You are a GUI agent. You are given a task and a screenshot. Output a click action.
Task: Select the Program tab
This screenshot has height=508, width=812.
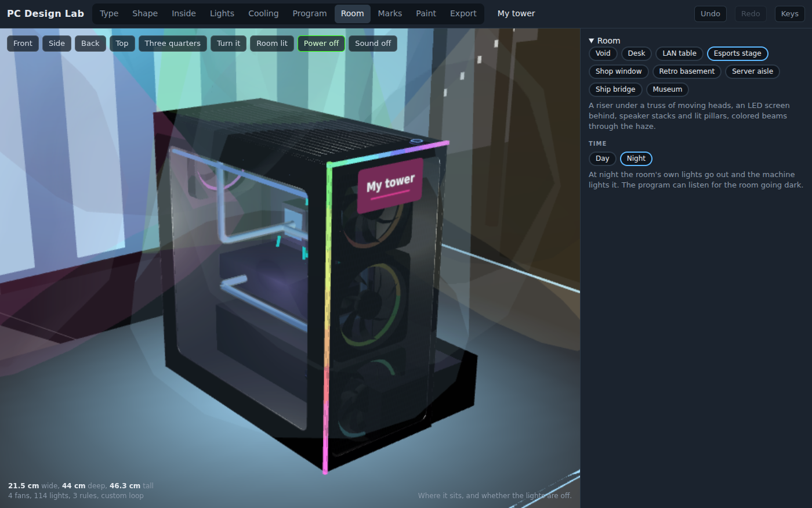[310, 13]
